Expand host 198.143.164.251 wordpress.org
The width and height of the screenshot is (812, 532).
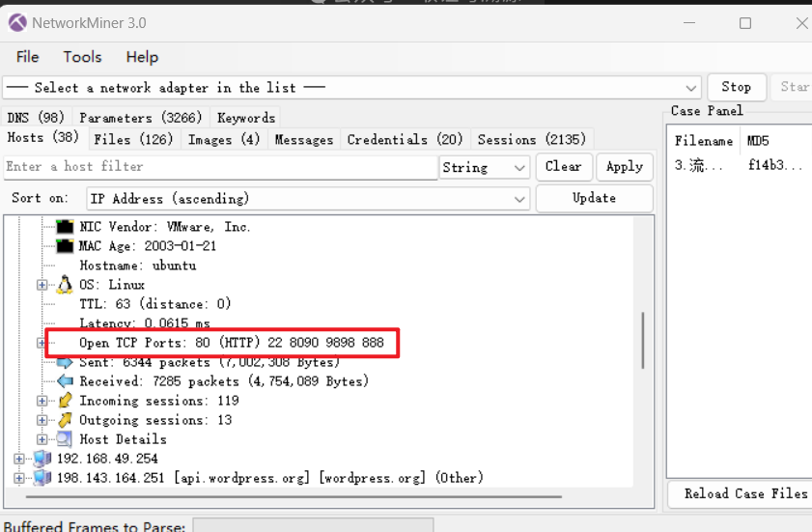19,478
